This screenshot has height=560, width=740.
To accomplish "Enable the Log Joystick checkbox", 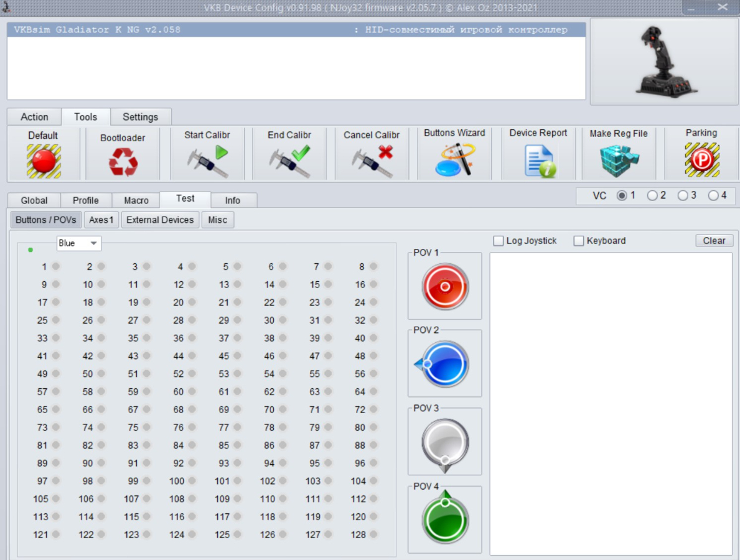I will [x=499, y=241].
